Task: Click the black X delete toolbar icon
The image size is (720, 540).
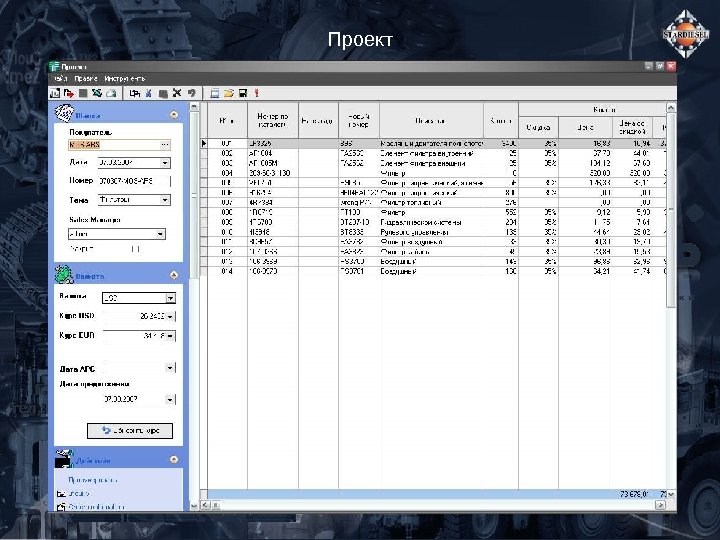Action: pos(177,93)
